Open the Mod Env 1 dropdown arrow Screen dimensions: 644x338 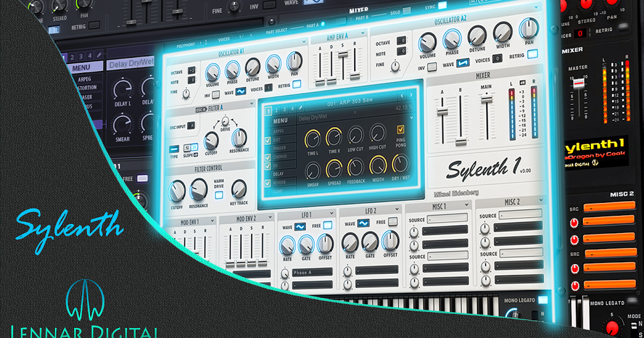(214, 220)
